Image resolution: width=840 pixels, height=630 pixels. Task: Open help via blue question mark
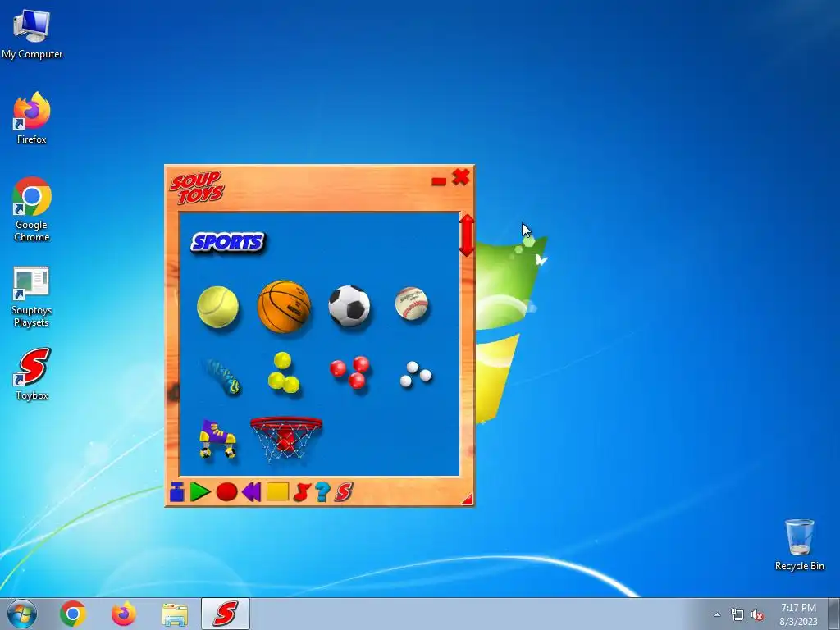(x=322, y=492)
